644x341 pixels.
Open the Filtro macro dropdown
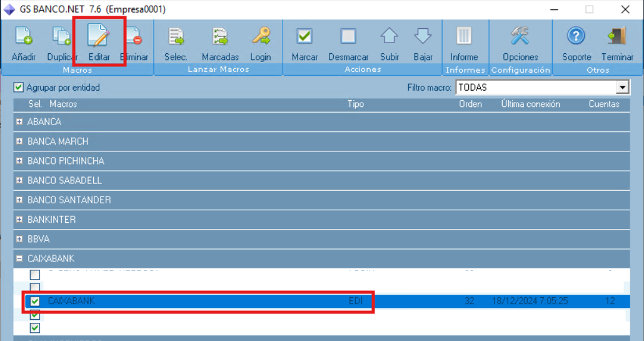[623, 87]
